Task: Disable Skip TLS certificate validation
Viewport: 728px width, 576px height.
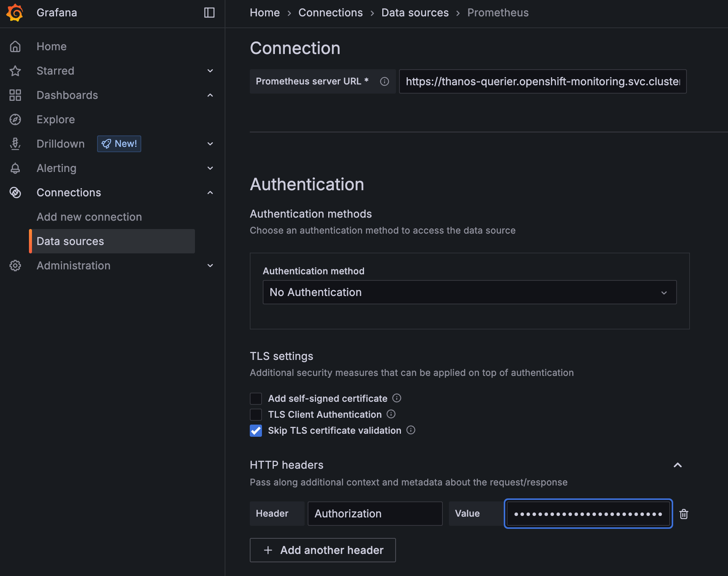Action: 255,430
